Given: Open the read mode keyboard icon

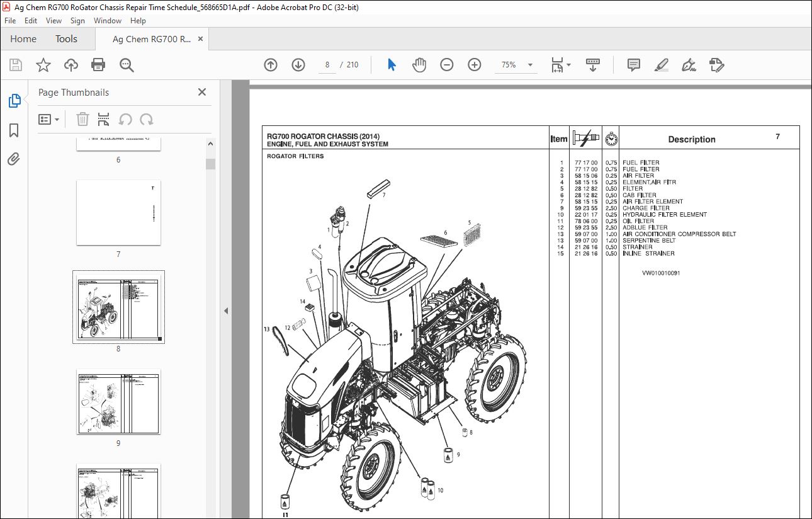Looking at the screenshot, I should click(593, 65).
